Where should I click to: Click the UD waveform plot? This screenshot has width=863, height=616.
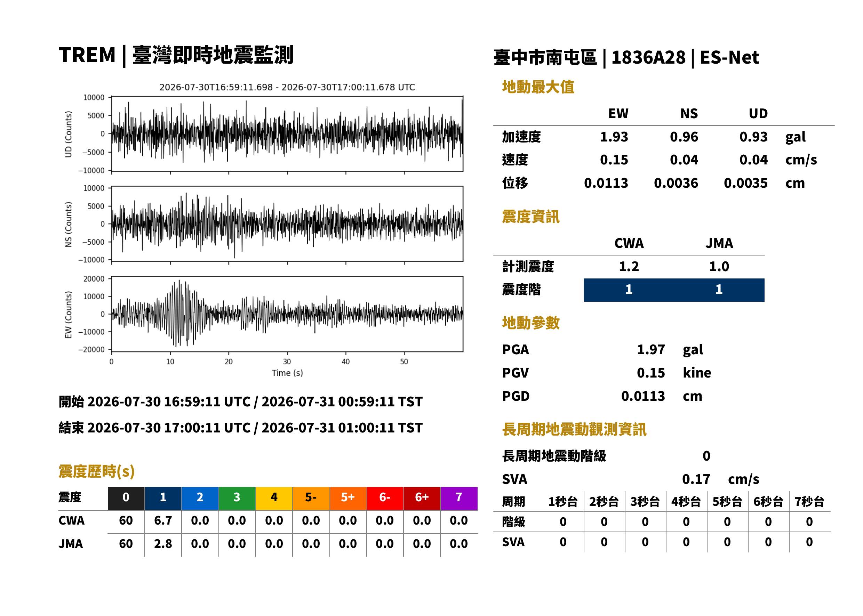287,133
